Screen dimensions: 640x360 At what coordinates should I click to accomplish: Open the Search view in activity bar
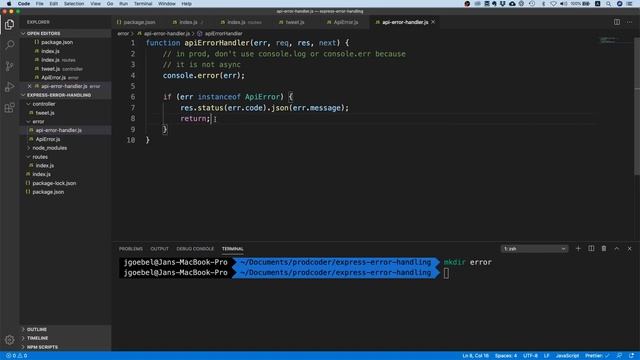point(9,45)
